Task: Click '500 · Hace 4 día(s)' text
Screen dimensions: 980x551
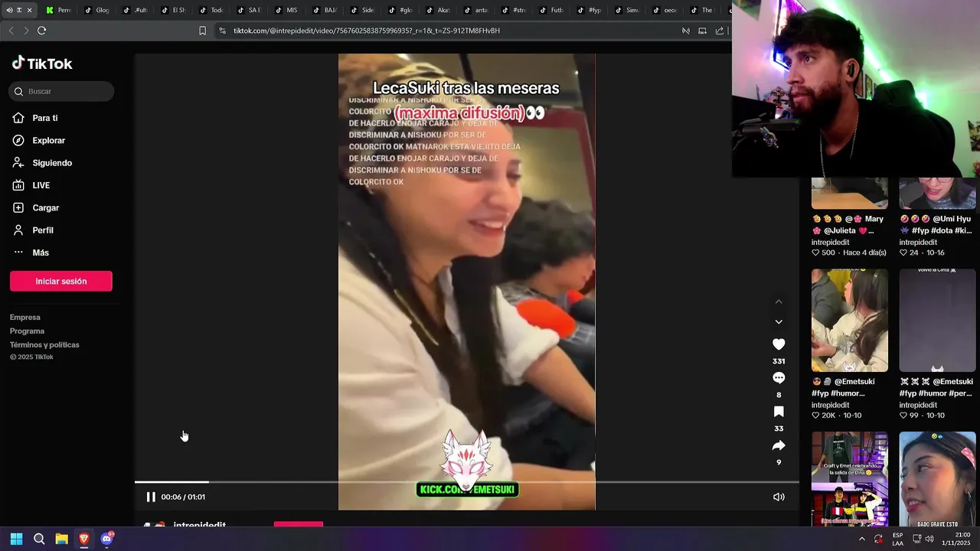Action: (x=849, y=253)
